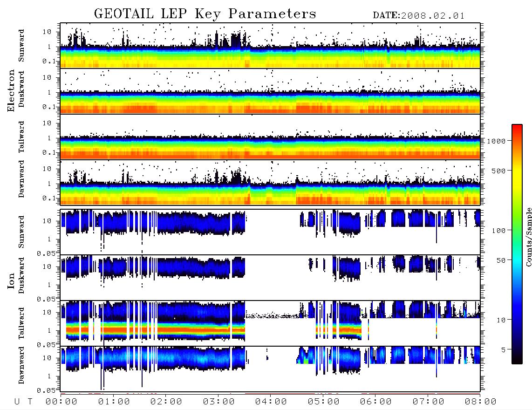Click the UT axis label
Image resolution: width=532 pixels, height=410 pixels.
click(23, 402)
